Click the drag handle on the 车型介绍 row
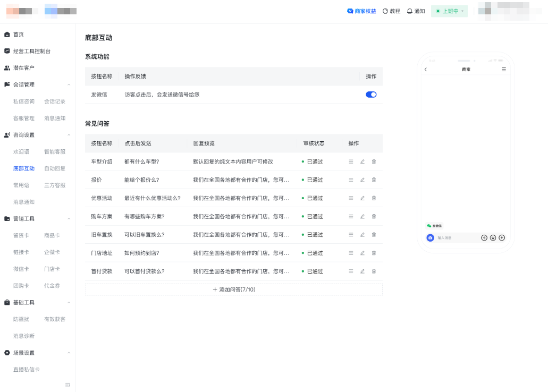Viewport: 548px width, 392px height. (351, 161)
